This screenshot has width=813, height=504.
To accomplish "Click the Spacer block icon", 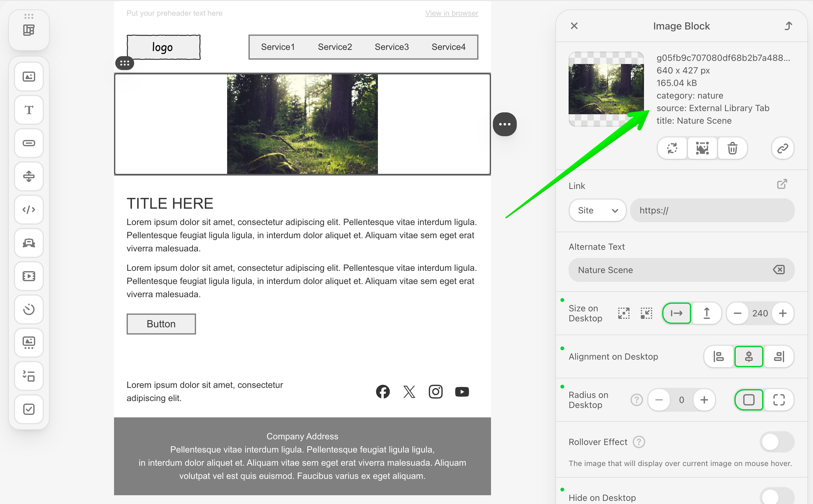I will [29, 176].
